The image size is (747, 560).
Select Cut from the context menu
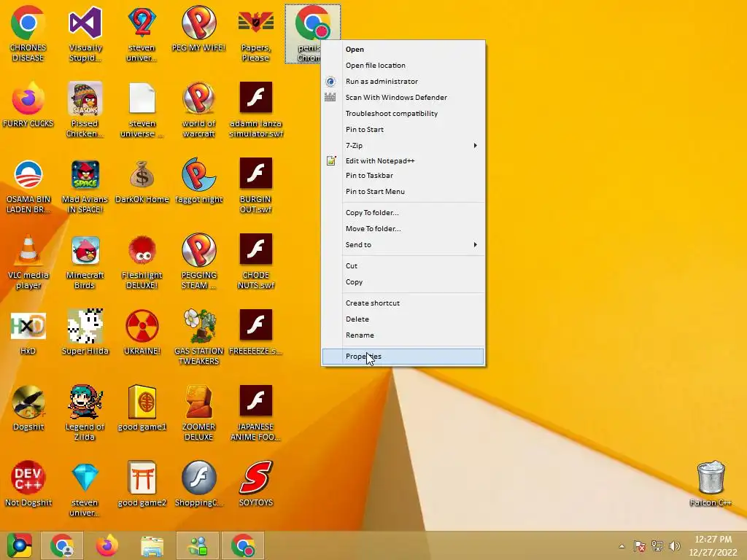(x=403, y=265)
